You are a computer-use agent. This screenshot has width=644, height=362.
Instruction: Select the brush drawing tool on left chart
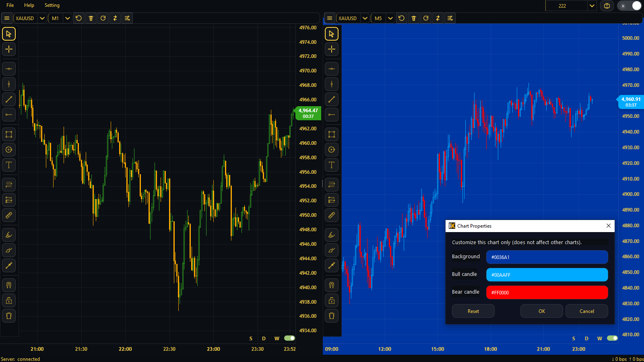click(9, 235)
